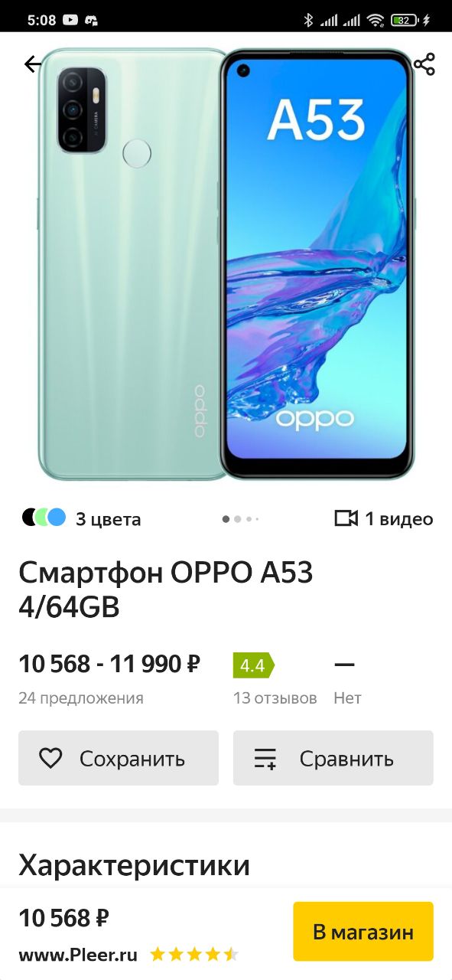Tap the Wi-Fi status icon

375,21
